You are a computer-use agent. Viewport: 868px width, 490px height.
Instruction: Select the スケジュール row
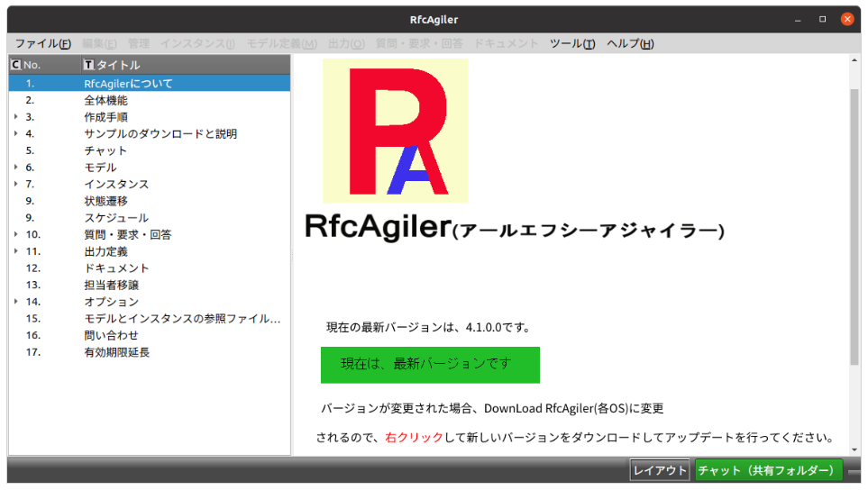click(x=150, y=217)
